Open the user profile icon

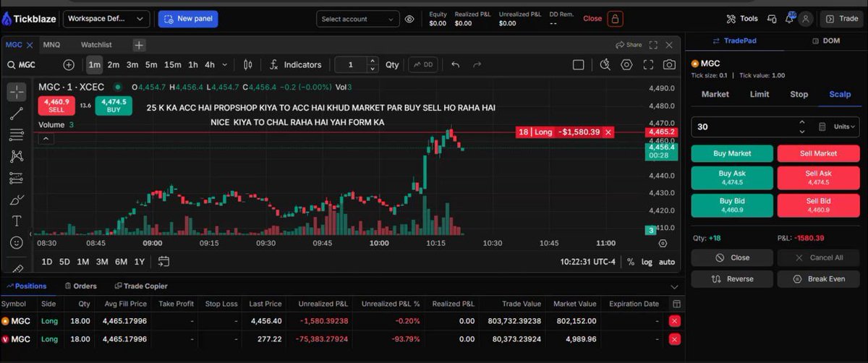click(807, 19)
